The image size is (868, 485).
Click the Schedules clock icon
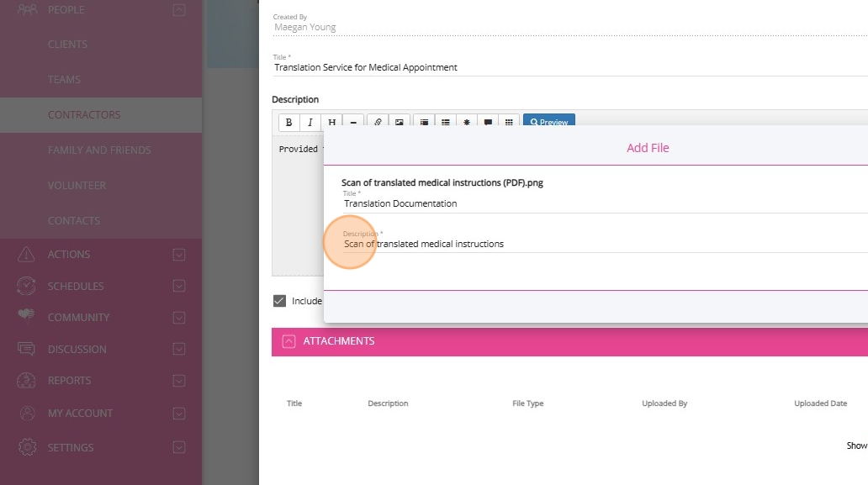26,286
